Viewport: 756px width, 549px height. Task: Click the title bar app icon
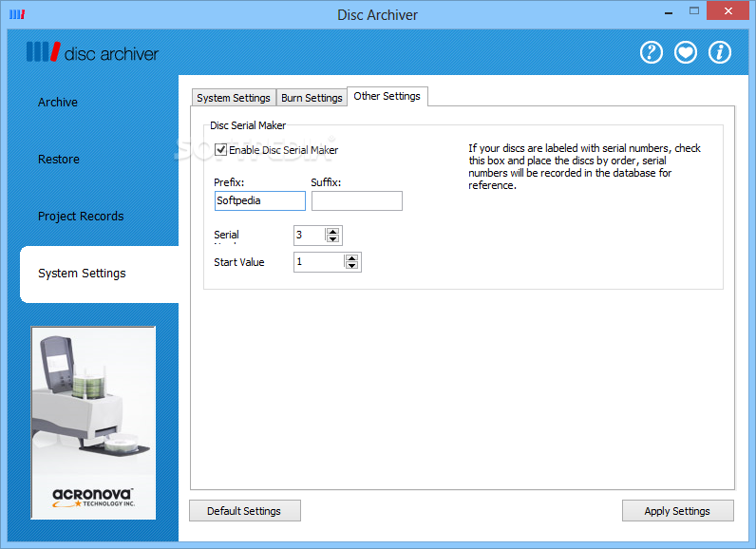pyautogui.click(x=17, y=14)
